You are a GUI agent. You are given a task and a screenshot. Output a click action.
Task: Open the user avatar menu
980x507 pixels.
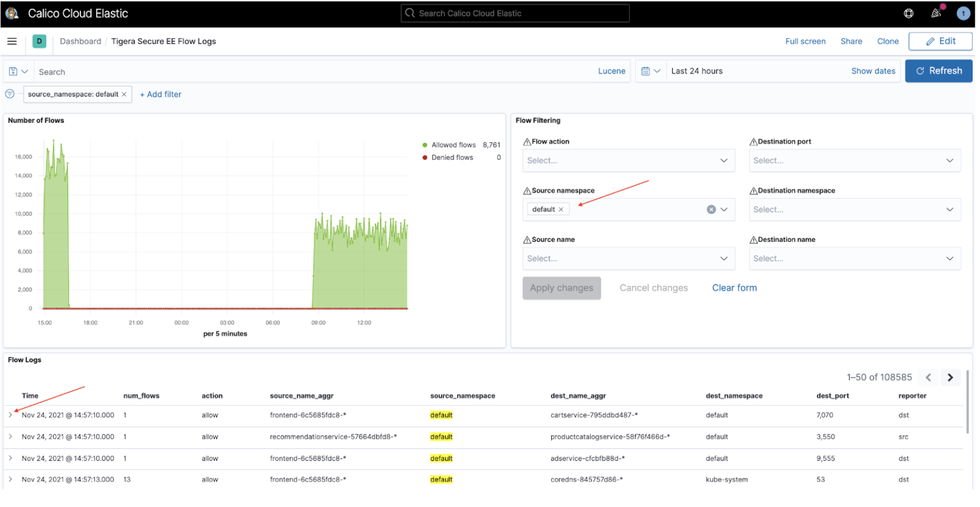coord(963,13)
